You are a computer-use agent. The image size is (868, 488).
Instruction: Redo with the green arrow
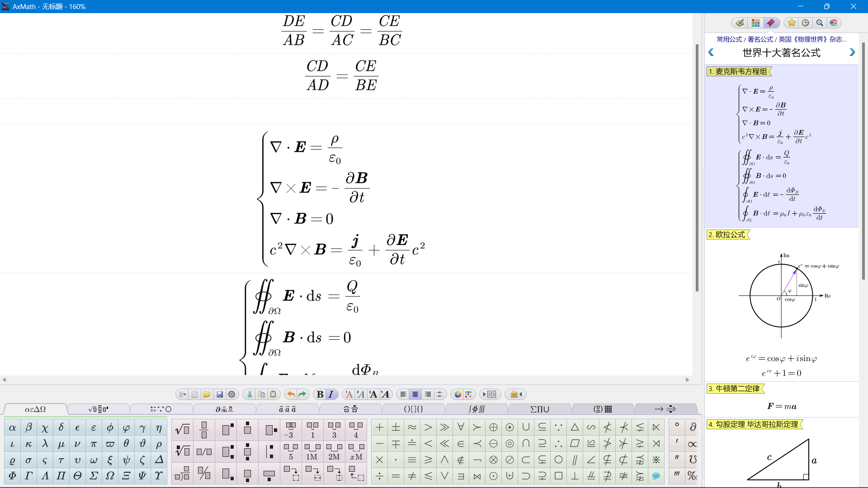click(302, 394)
